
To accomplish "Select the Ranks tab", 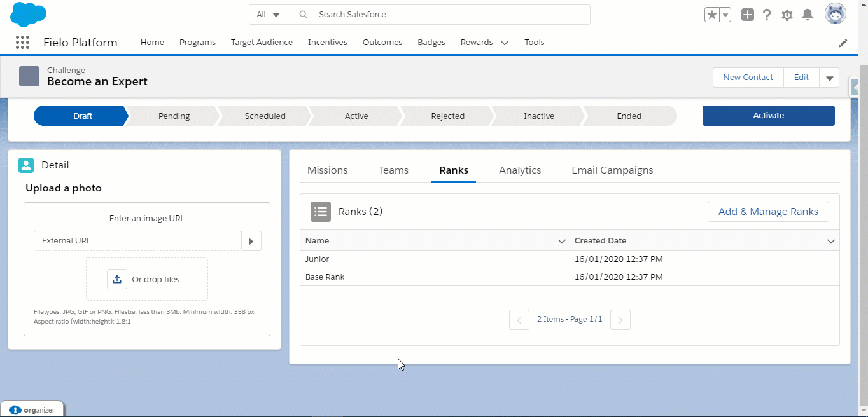I will pyautogui.click(x=454, y=170).
